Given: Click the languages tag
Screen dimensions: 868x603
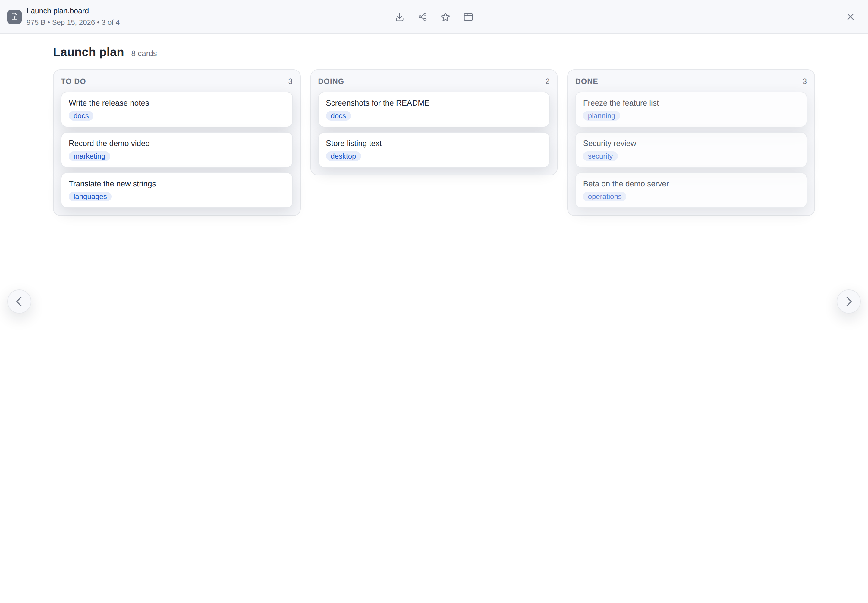Looking at the screenshot, I should [x=90, y=197].
